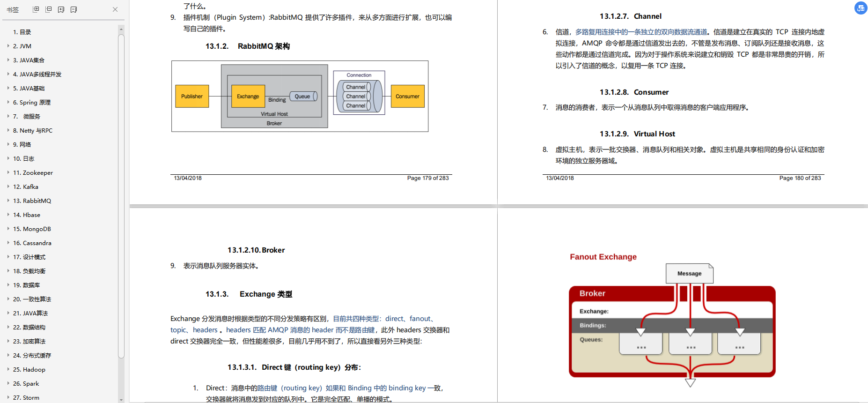This screenshot has width=868, height=403.
Task: Click the '13.1.2.10. Broker' heading
Action: [x=256, y=250]
